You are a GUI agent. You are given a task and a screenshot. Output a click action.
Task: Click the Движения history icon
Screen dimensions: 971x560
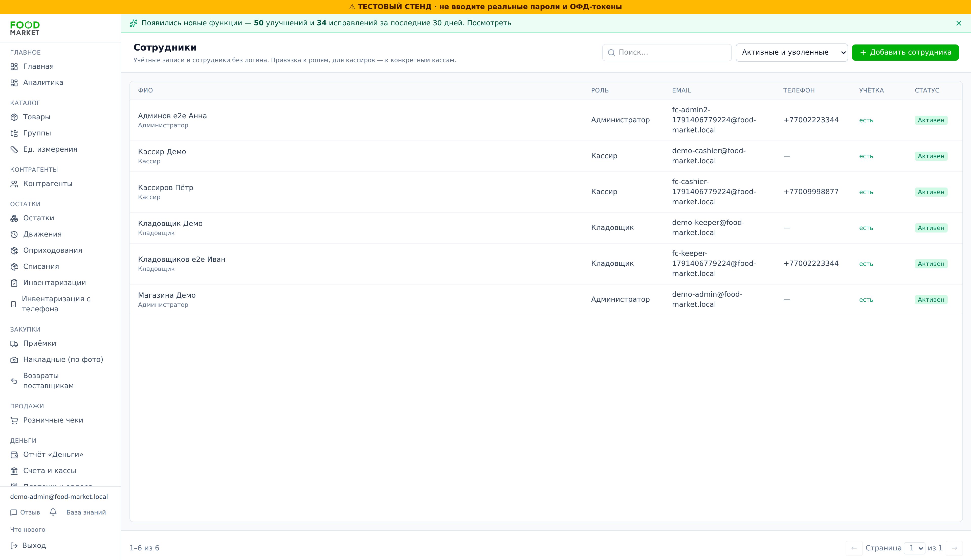pos(14,234)
